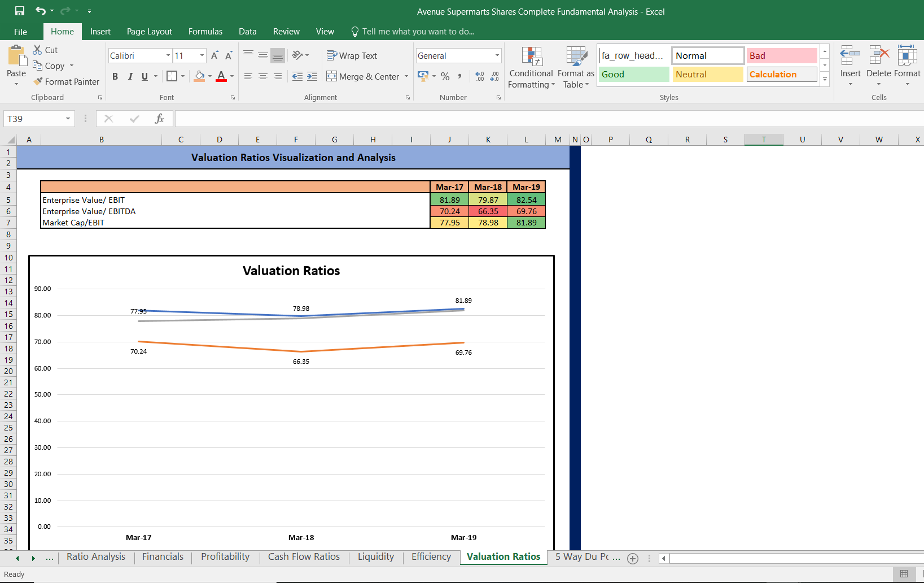
Task: Toggle Wrap Text
Action: click(352, 55)
